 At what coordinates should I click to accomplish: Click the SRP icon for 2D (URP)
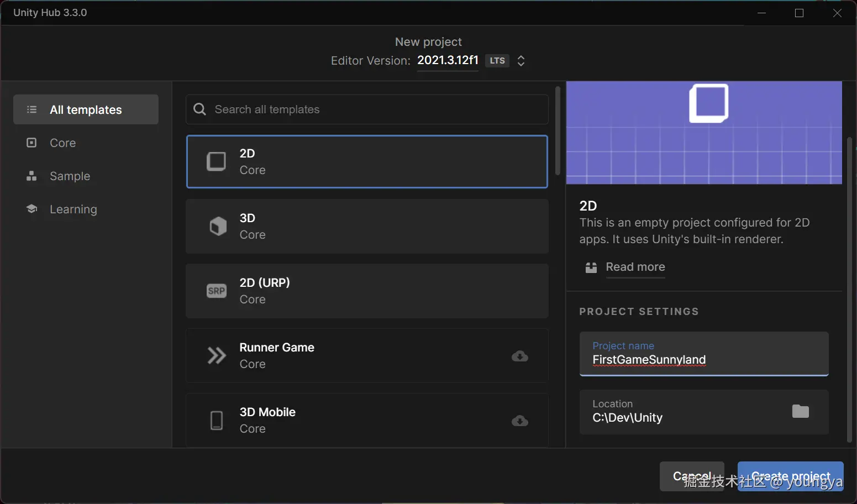(217, 291)
